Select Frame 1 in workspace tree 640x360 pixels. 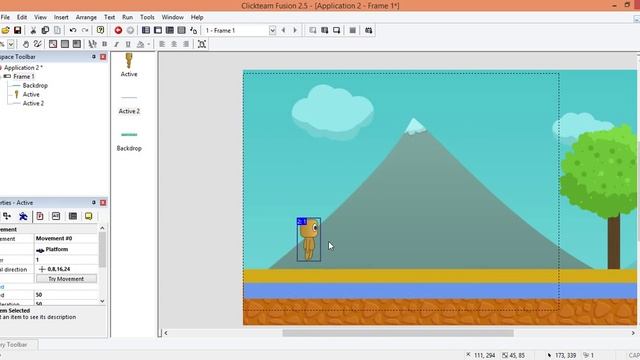click(24, 76)
